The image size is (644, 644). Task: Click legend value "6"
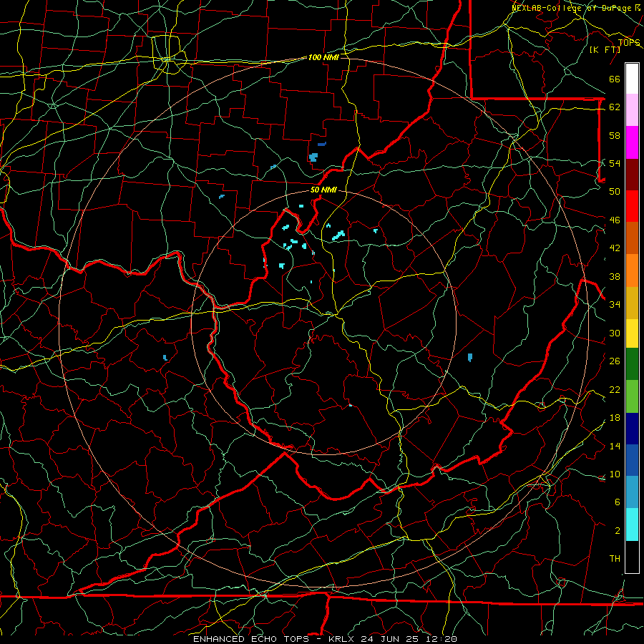617,502
